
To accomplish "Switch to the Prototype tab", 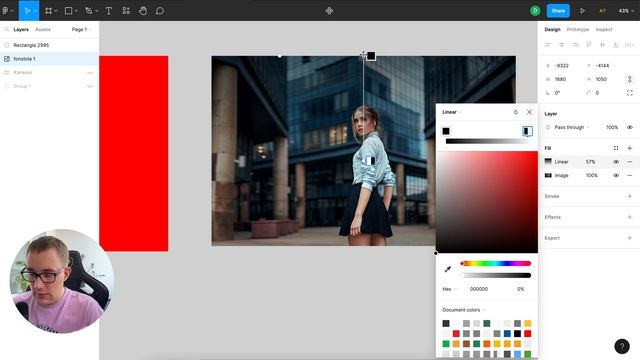I will (x=578, y=29).
